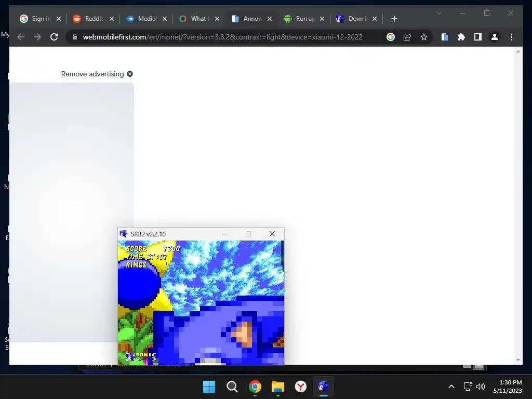Open the Chrome profile menu
The height and width of the screenshot is (399, 532).
495,37
